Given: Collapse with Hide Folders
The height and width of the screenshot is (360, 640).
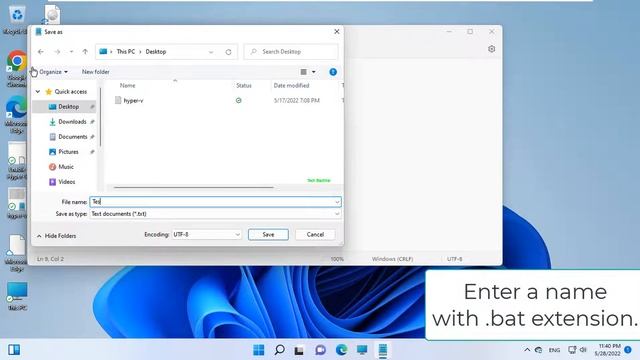Looking at the screenshot, I should [x=56, y=236].
